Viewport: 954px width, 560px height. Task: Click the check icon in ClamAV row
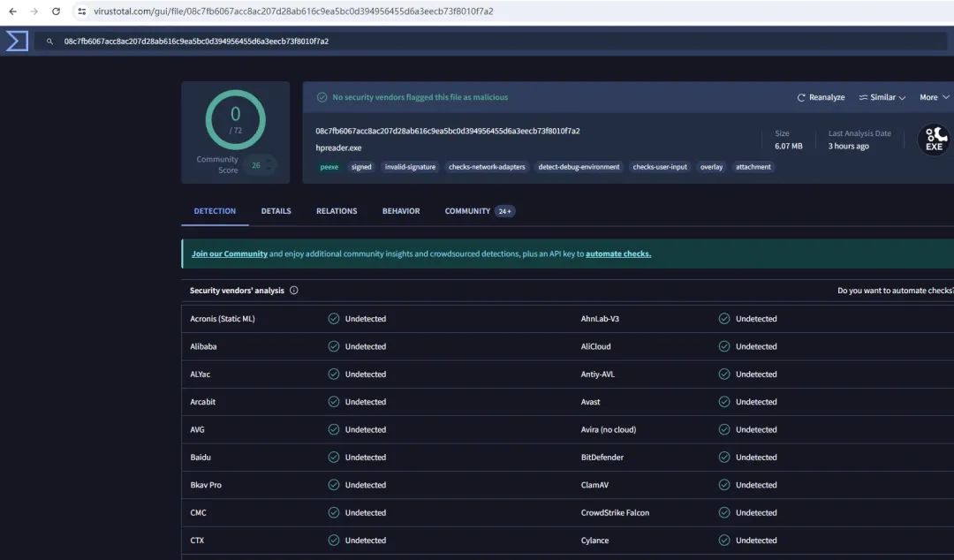[724, 485]
